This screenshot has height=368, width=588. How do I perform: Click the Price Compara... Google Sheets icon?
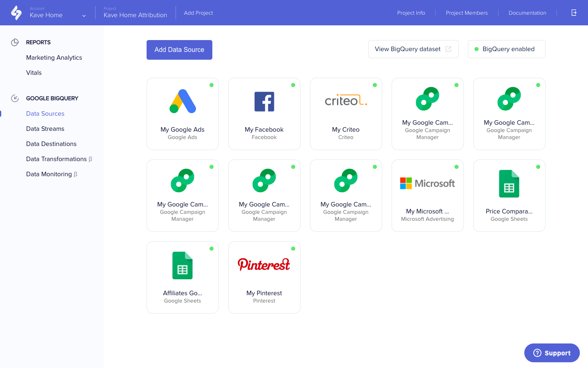pos(509,184)
